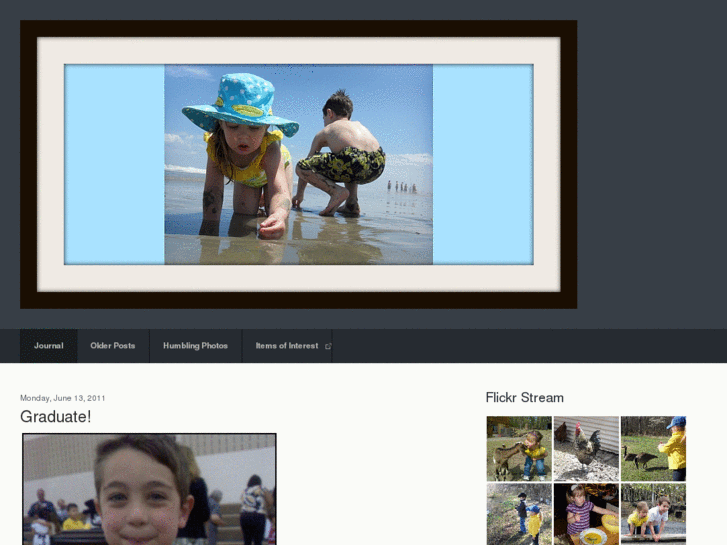Open the Graduate! post title
The image size is (727, 545).
point(55,417)
